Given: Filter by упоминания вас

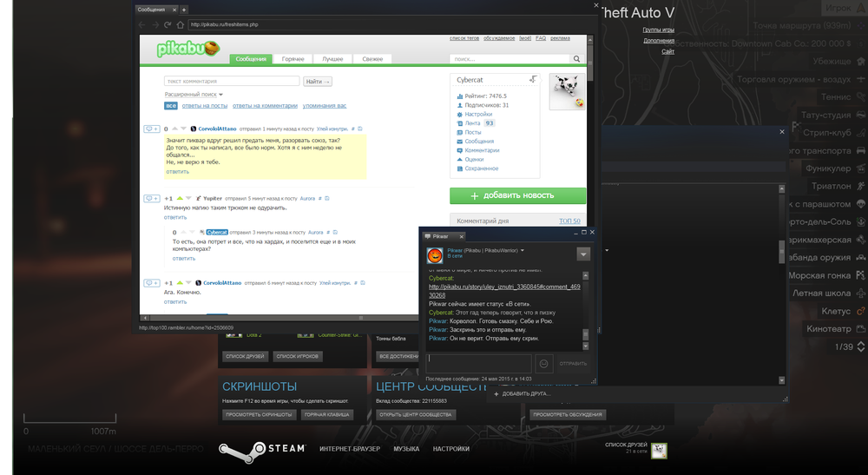Looking at the screenshot, I should (x=325, y=106).
